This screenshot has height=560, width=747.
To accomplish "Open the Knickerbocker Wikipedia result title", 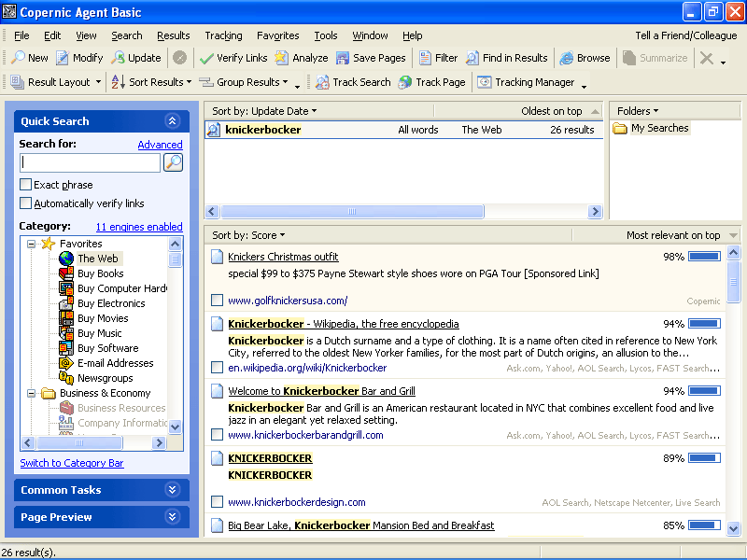I will 344,324.
